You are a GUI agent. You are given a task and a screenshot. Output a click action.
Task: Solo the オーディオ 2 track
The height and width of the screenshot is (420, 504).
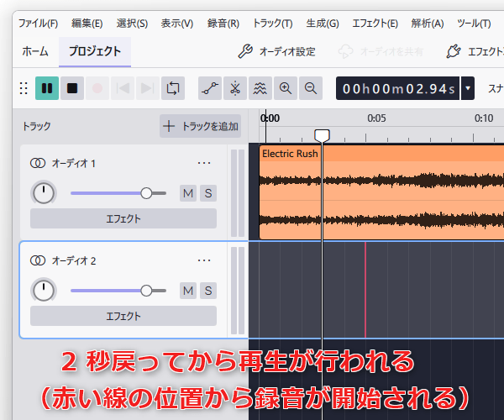[x=208, y=291]
